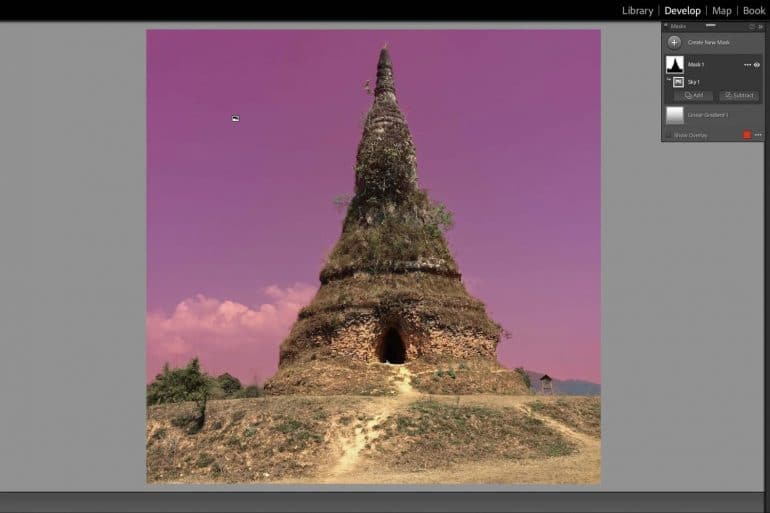Viewport: 770px width, 513px height.
Task: Select the Linear Gradient 1 thumbnail
Action: tap(675, 115)
